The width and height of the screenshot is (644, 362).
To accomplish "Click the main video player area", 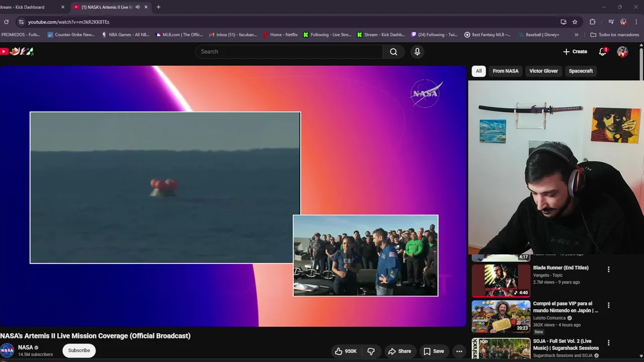I will (x=233, y=196).
